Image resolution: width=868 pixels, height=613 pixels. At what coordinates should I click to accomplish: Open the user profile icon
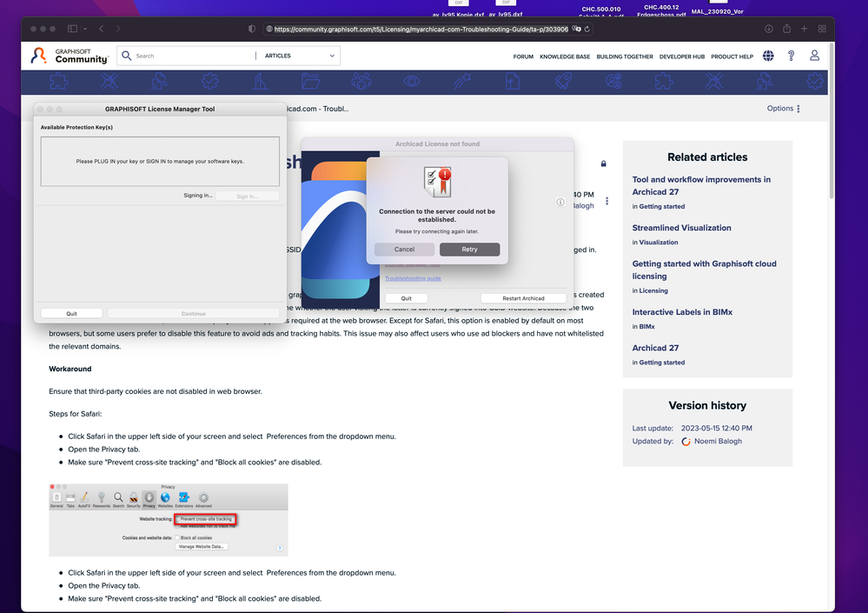(x=814, y=56)
